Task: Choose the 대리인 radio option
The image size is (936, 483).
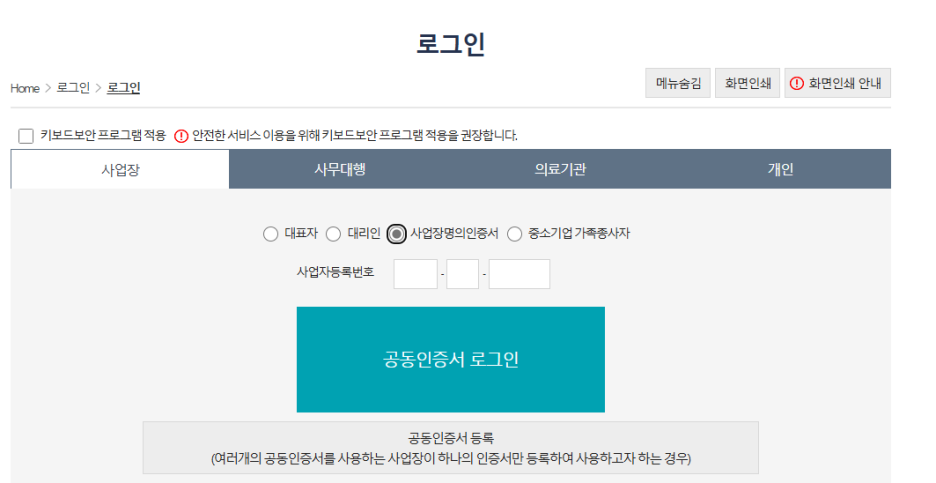Action: (333, 234)
